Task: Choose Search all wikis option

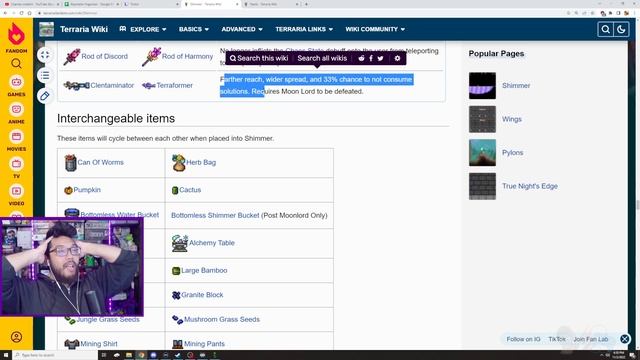Action: [322, 58]
